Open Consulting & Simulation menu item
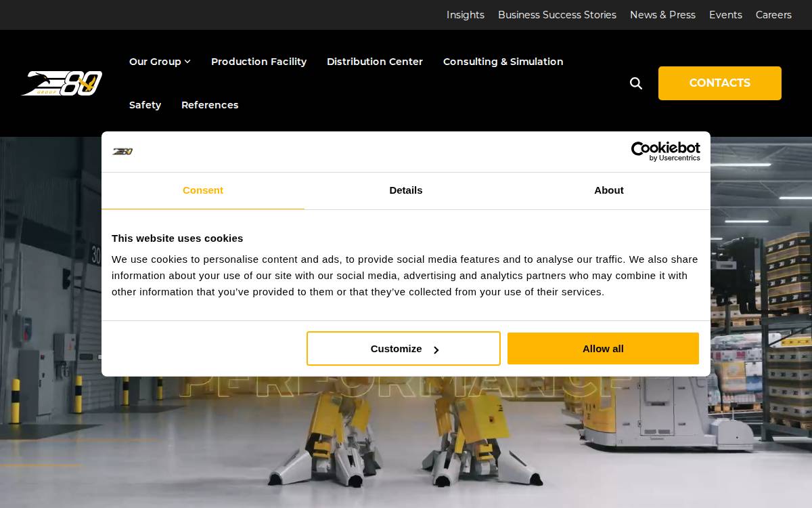This screenshot has height=508, width=812. point(503,62)
